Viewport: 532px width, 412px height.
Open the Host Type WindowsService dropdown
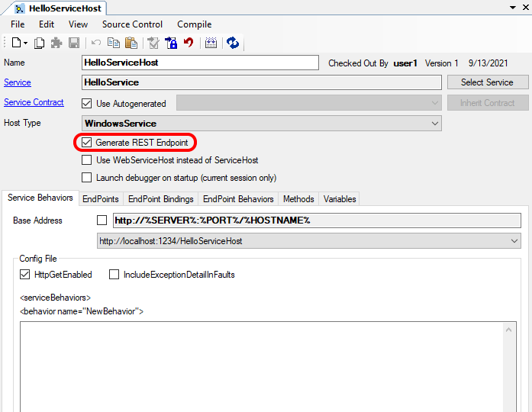tap(262, 124)
